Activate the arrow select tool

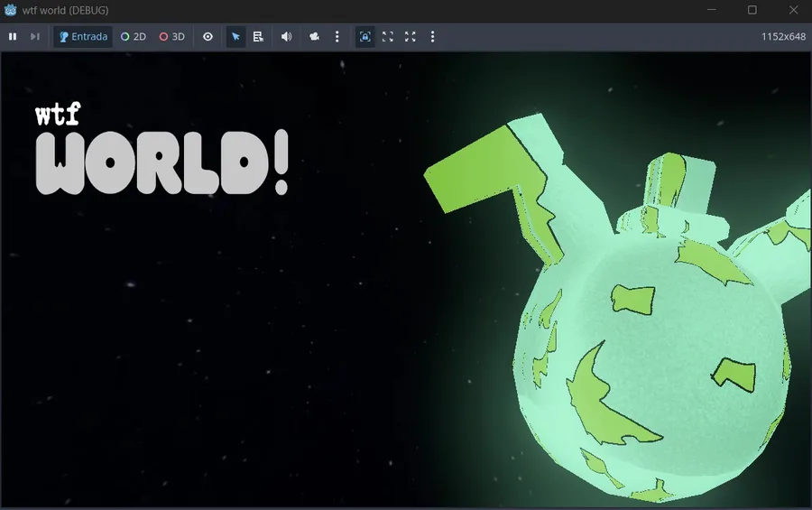(x=235, y=37)
